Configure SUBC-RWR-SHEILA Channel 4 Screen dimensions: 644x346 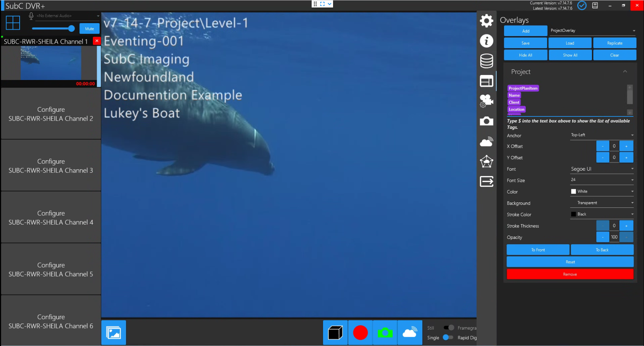pos(51,217)
